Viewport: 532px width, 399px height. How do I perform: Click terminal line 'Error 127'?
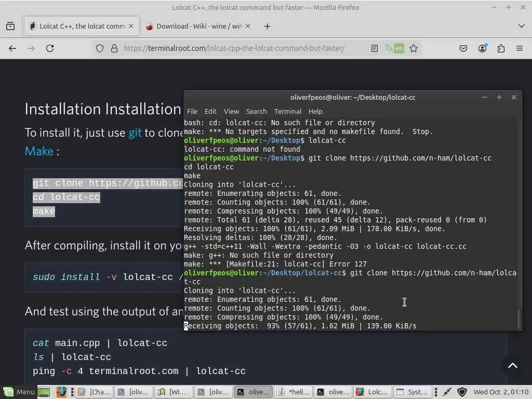tap(275, 264)
